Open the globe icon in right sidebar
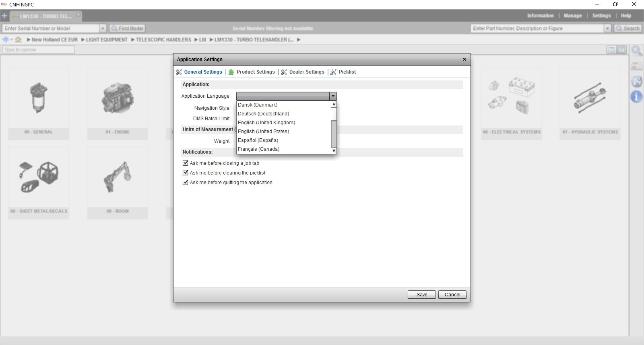The width and height of the screenshot is (644, 345). coord(637,81)
